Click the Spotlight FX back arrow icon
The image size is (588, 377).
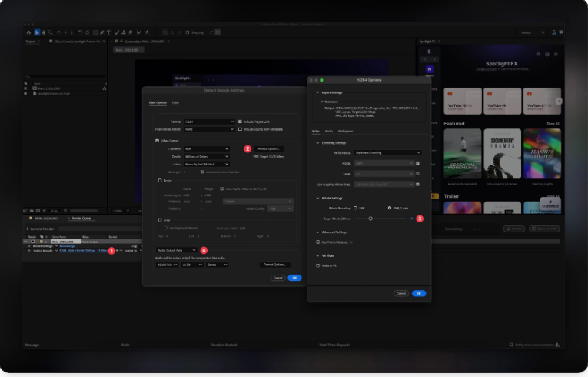point(425,60)
